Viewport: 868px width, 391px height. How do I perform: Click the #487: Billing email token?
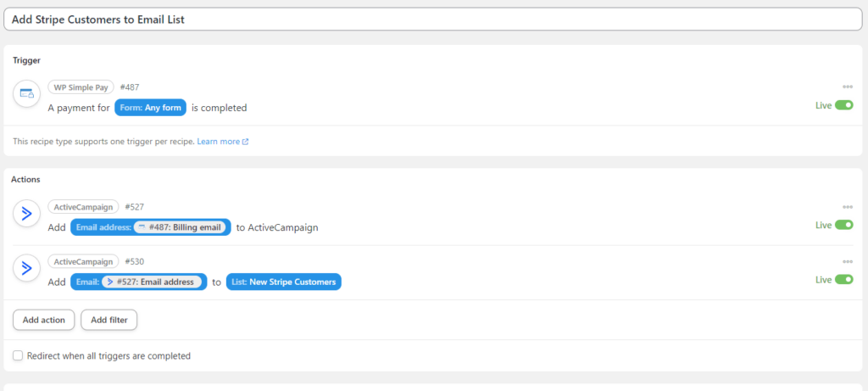pos(181,227)
